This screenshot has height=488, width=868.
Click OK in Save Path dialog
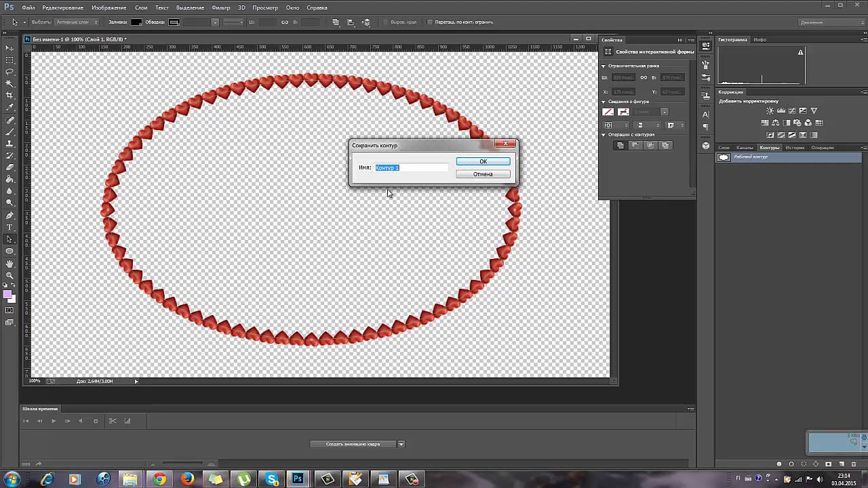click(483, 161)
